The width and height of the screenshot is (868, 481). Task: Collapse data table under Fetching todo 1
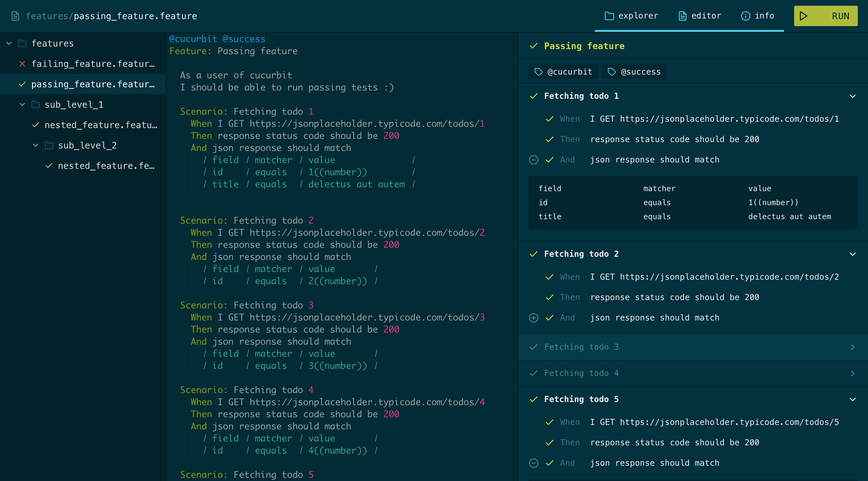point(533,160)
